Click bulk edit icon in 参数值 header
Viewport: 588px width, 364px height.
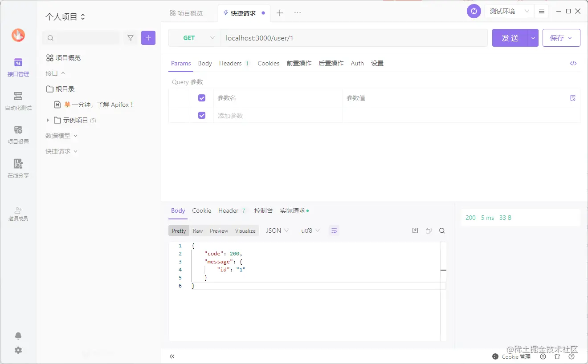pos(573,98)
